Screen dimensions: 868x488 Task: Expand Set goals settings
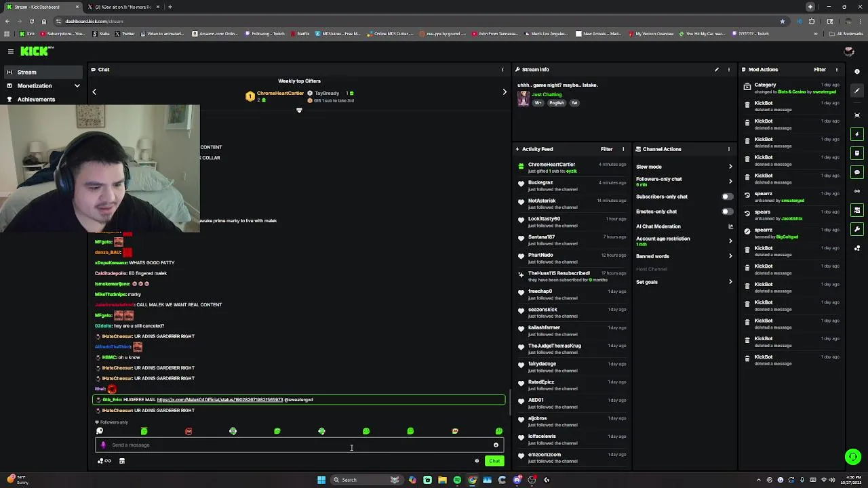[x=684, y=282]
